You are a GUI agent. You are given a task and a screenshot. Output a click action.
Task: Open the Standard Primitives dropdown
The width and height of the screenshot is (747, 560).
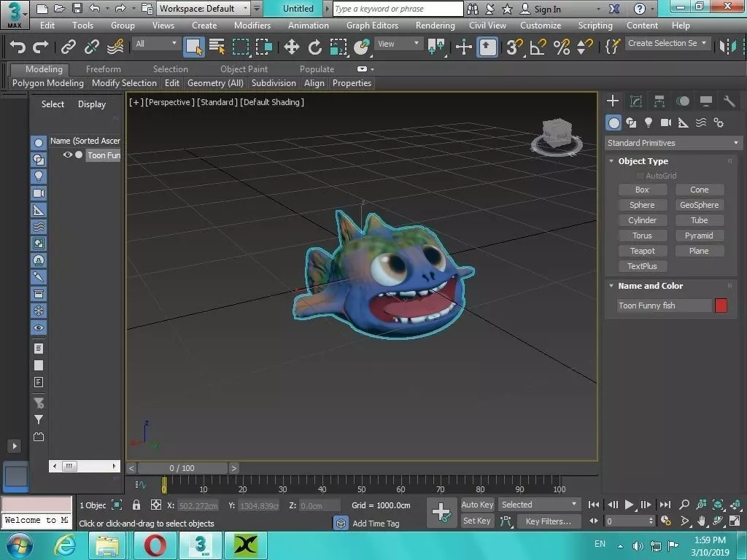point(673,143)
